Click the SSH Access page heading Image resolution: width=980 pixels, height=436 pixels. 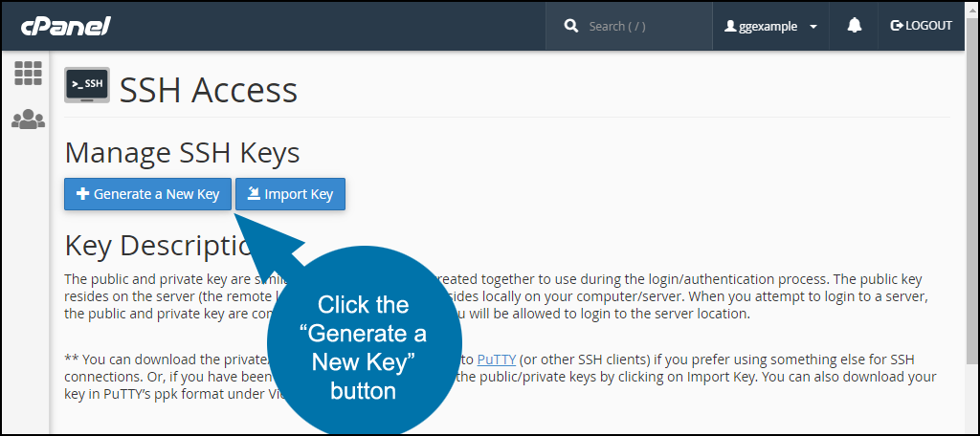point(209,89)
